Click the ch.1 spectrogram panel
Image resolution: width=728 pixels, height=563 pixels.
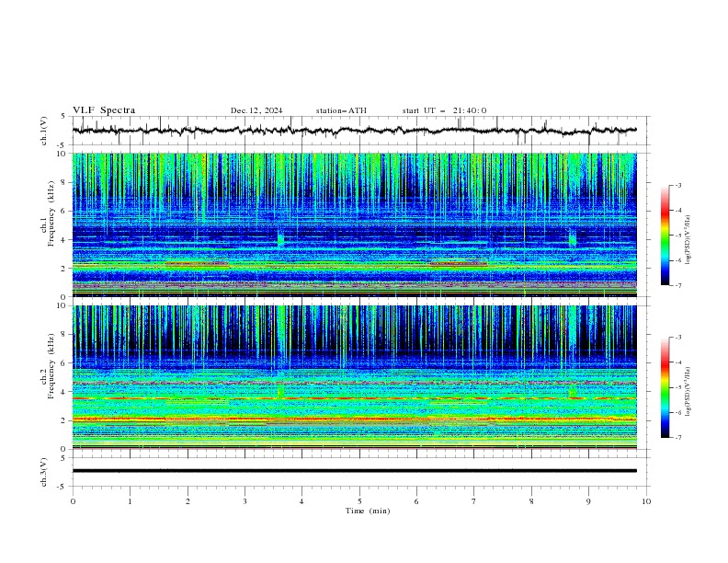click(x=354, y=224)
